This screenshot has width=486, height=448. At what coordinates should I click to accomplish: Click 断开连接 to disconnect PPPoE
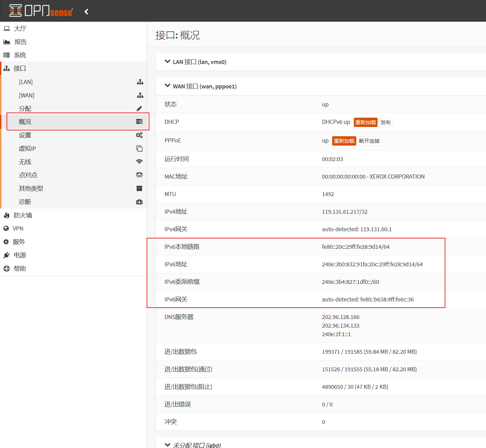(369, 141)
